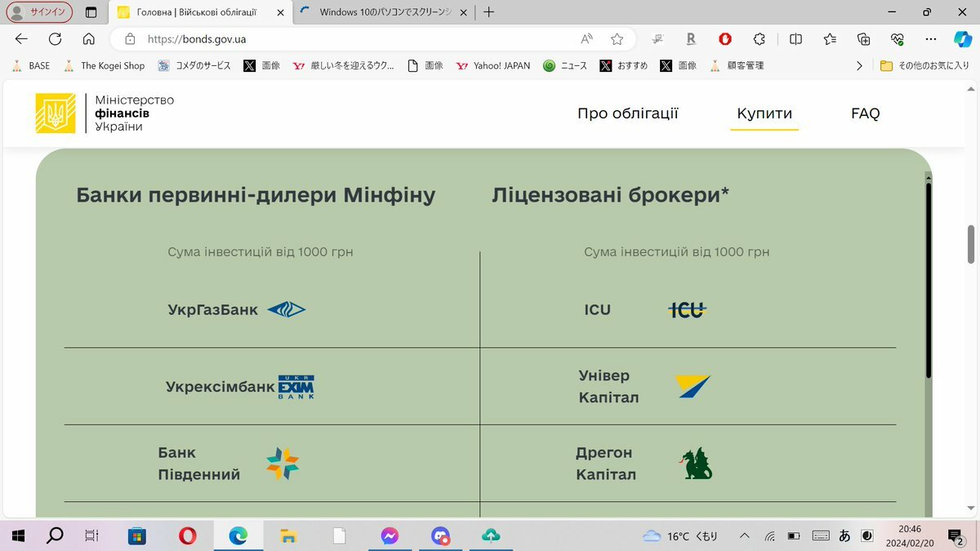Open File Explorer from taskbar
980x551 pixels.
(287, 535)
